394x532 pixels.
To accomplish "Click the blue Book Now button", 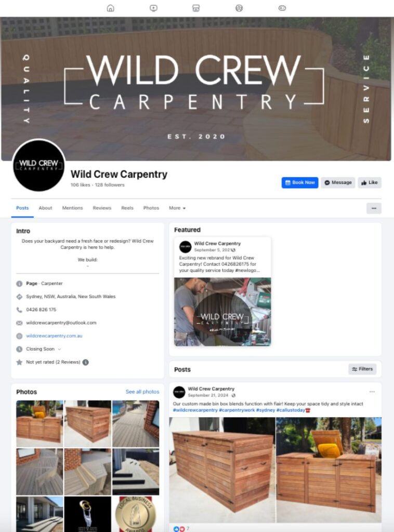I will [x=299, y=182].
